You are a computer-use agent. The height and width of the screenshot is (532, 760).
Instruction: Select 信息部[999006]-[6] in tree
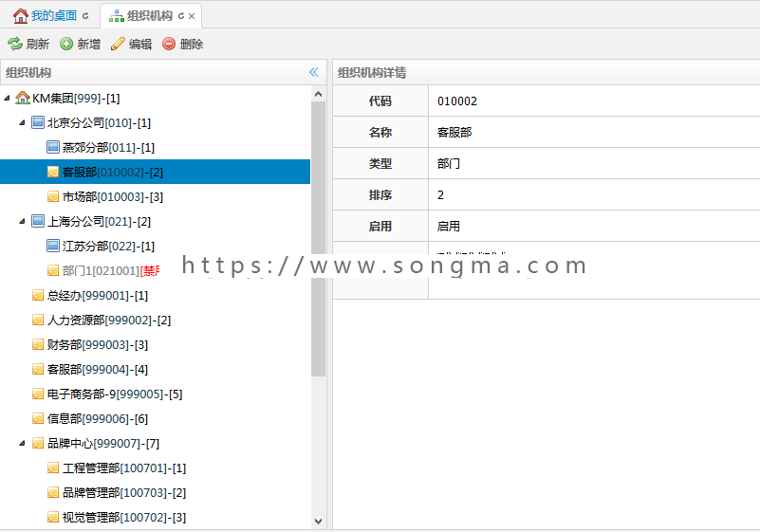click(x=98, y=419)
